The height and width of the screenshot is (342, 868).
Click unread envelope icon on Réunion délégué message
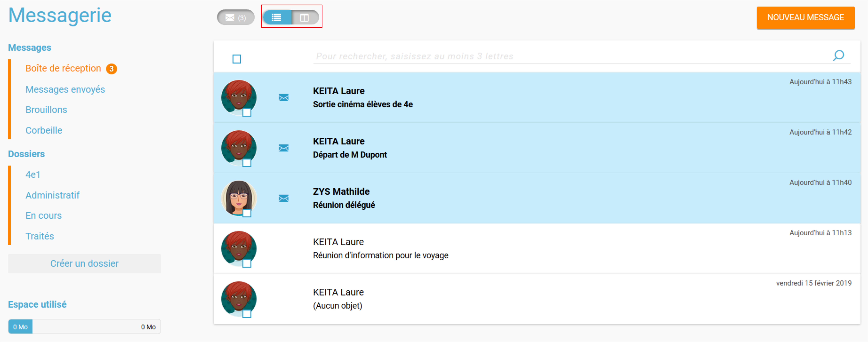283,198
